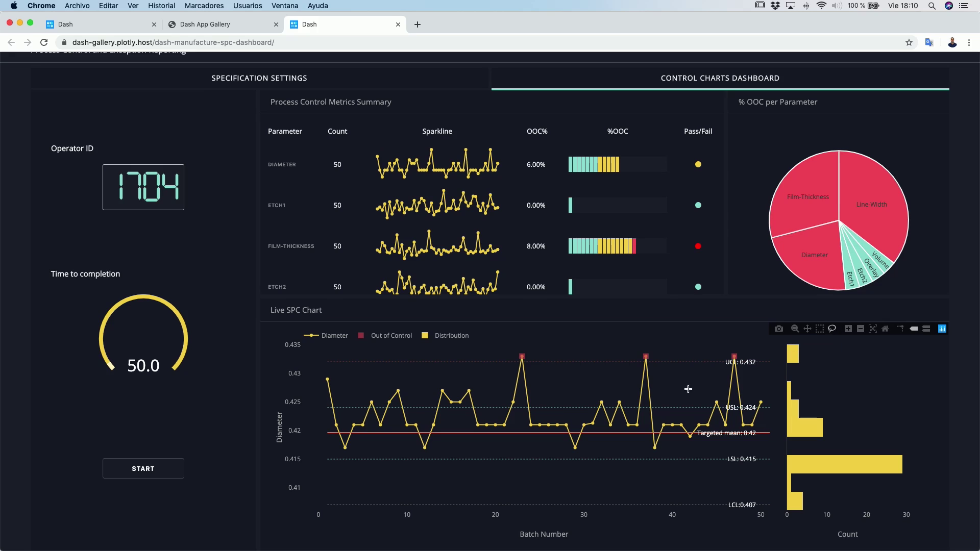This screenshot has width=980, height=551.
Task: Select the Pan tool in the chart modebar
Action: pyautogui.click(x=807, y=329)
